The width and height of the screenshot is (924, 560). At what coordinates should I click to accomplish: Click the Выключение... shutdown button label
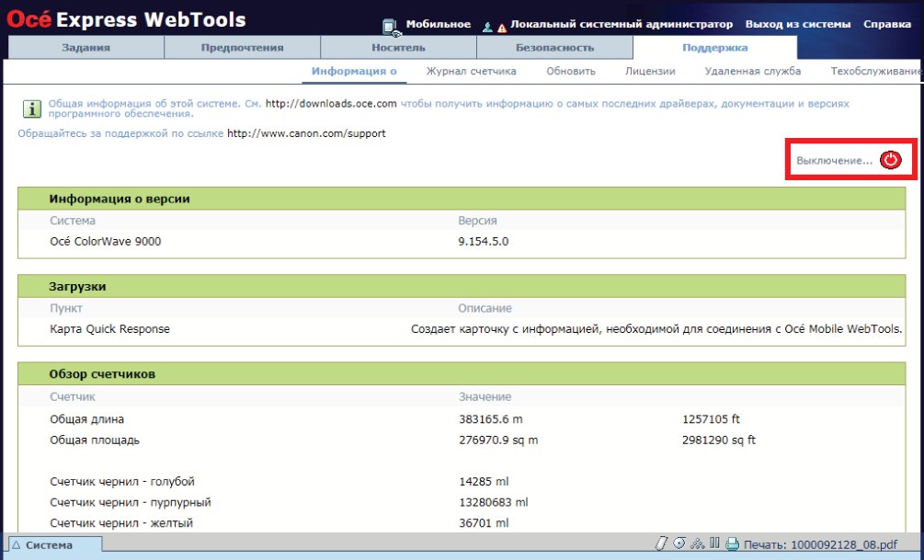(x=835, y=160)
